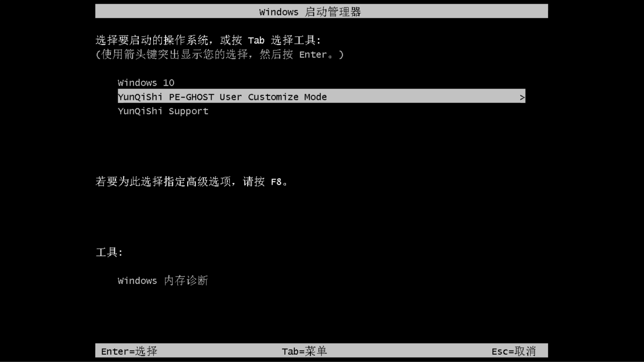Select Windows 10 boot option
The width and height of the screenshot is (644, 362).
[146, 82]
